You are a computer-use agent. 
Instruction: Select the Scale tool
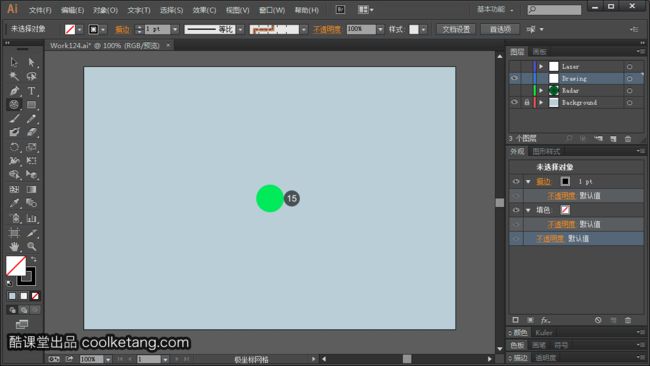pos(31,147)
